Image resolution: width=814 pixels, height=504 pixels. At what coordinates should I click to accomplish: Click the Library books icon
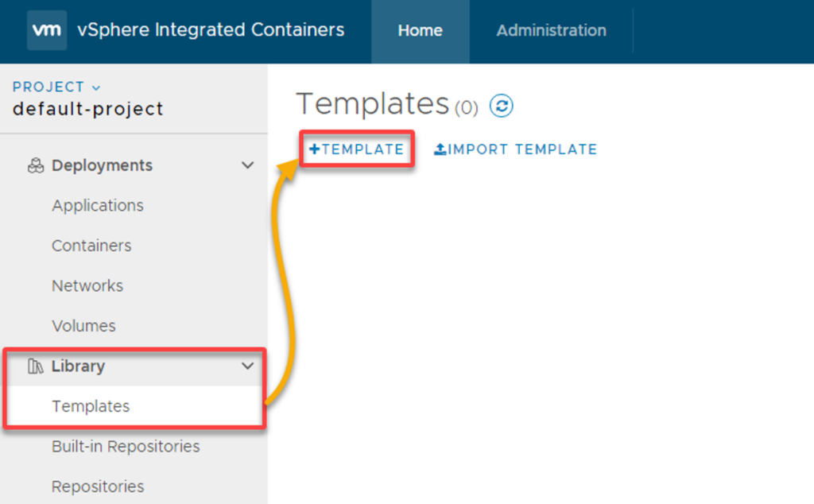[35, 366]
